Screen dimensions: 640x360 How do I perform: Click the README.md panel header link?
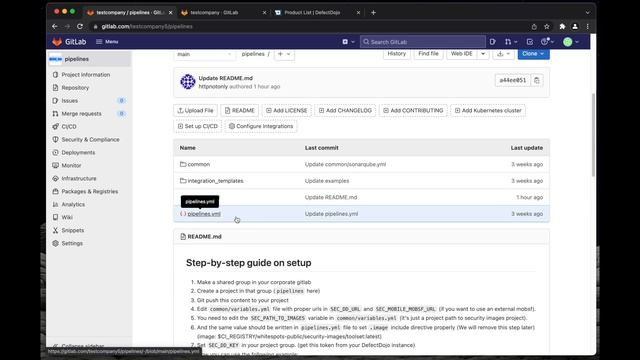tap(204, 237)
